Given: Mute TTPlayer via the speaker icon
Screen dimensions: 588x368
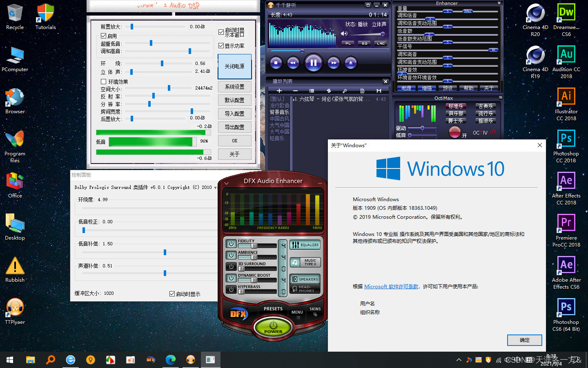Looking at the screenshot, I should 344,34.
